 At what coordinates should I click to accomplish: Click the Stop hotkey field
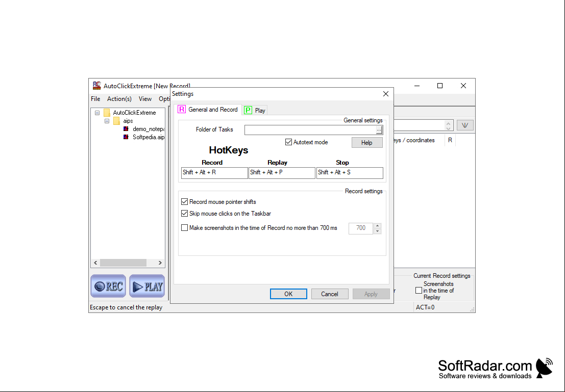tap(350, 173)
